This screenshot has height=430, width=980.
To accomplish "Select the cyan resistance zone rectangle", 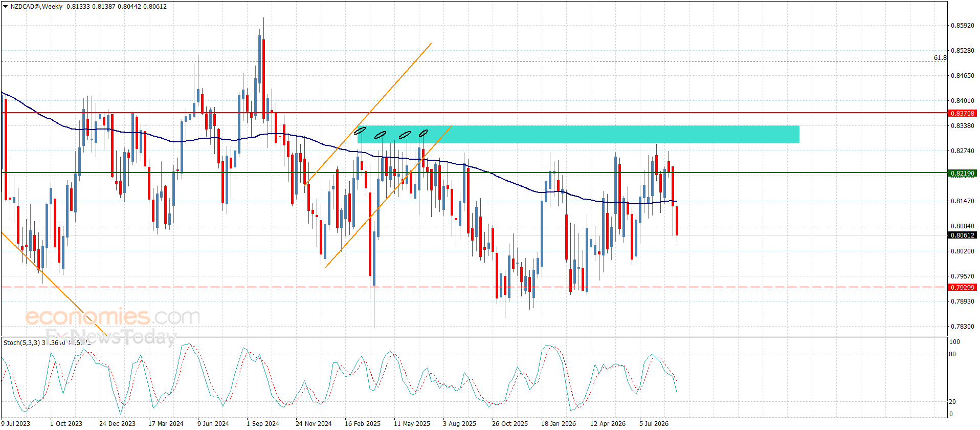I will [x=578, y=134].
